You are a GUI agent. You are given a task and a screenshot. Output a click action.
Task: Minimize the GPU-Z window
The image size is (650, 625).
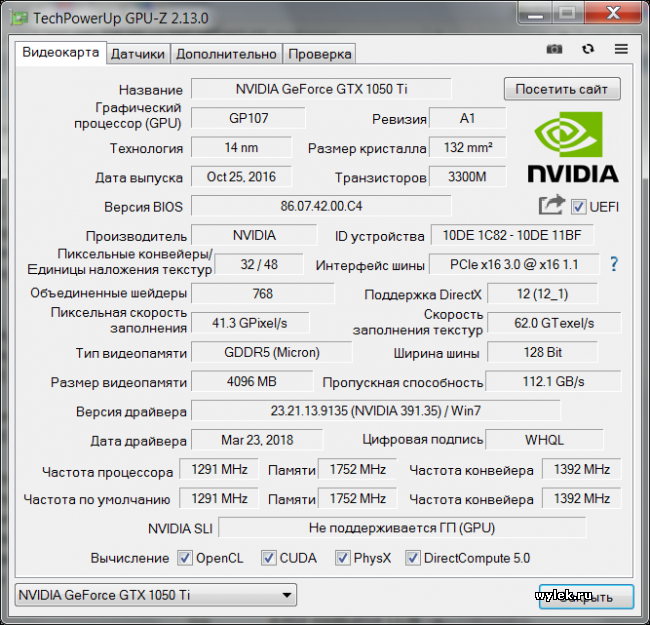click(535, 14)
